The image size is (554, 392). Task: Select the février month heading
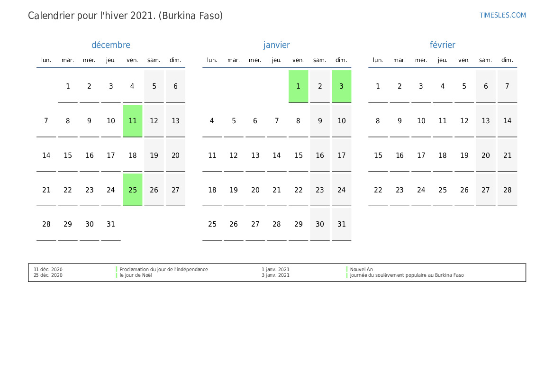coord(442,45)
